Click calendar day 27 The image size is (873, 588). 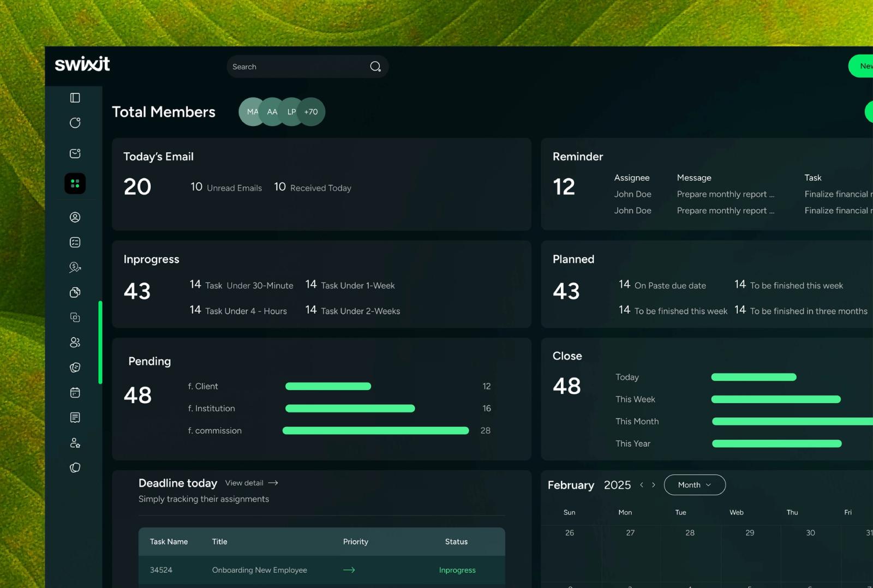pos(630,533)
